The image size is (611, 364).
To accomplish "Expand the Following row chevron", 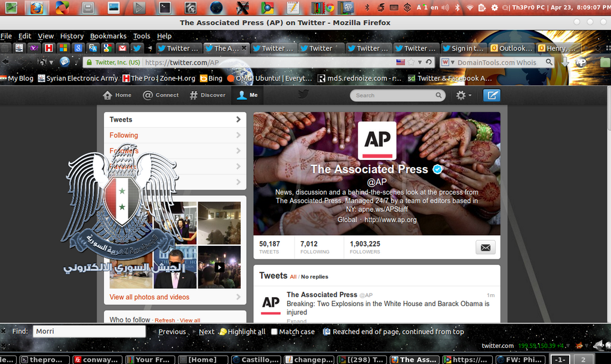I will pos(238,135).
